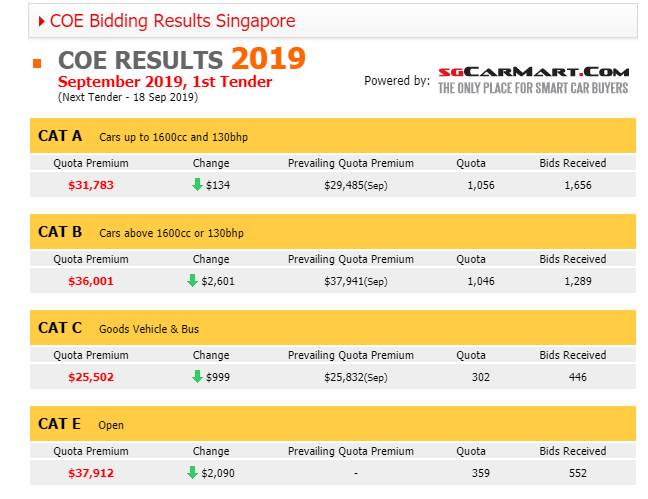Click the orange square bullet beside COE RESULTS
This screenshot has height=499, width=648.
coord(37,64)
